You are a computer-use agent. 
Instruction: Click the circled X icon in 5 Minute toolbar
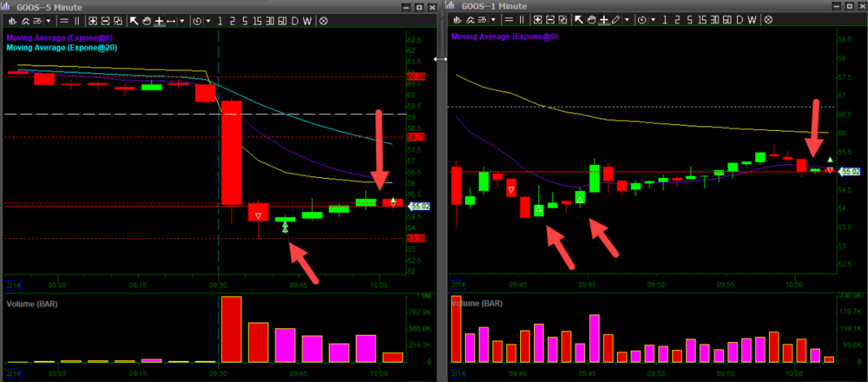(324, 20)
